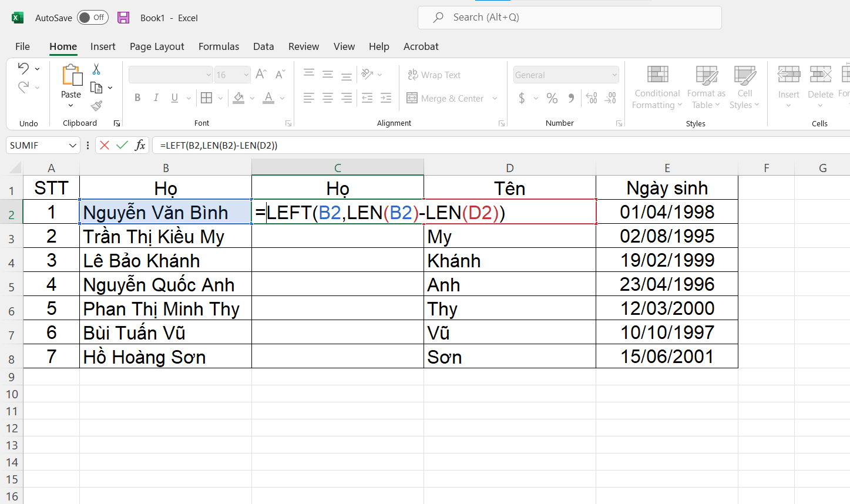
Task: Click the Insert Function fx icon
Action: [x=140, y=145]
